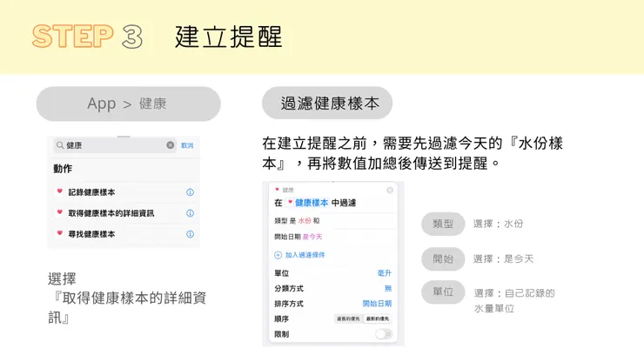The width and height of the screenshot is (644, 362).
Task: Click the 選擇:水份 text
Action: [498, 224]
